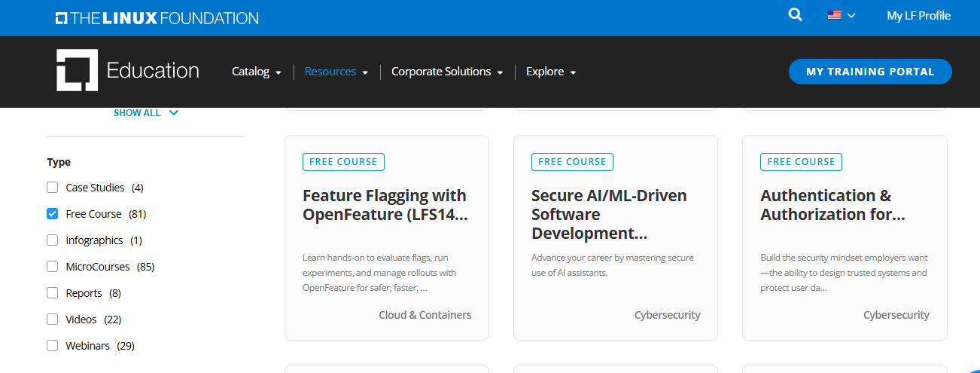This screenshot has width=980, height=373.
Task: Click The Linux Foundation logo
Action: click(157, 17)
